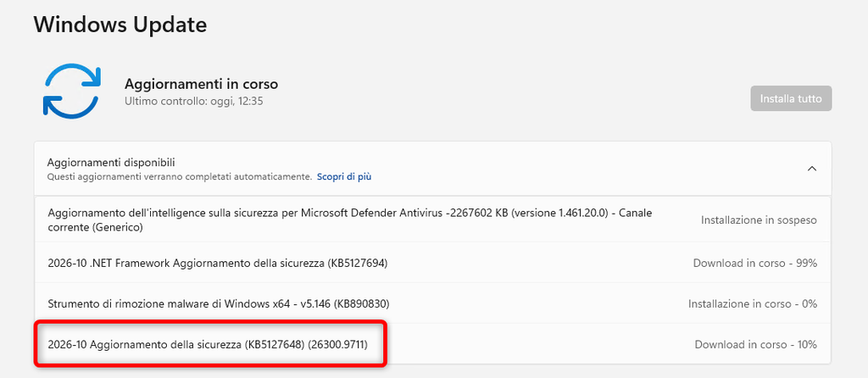Image resolution: width=868 pixels, height=378 pixels.
Task: Select the Microsoft Defender Antivirus intelligence update row
Action: coord(432,220)
